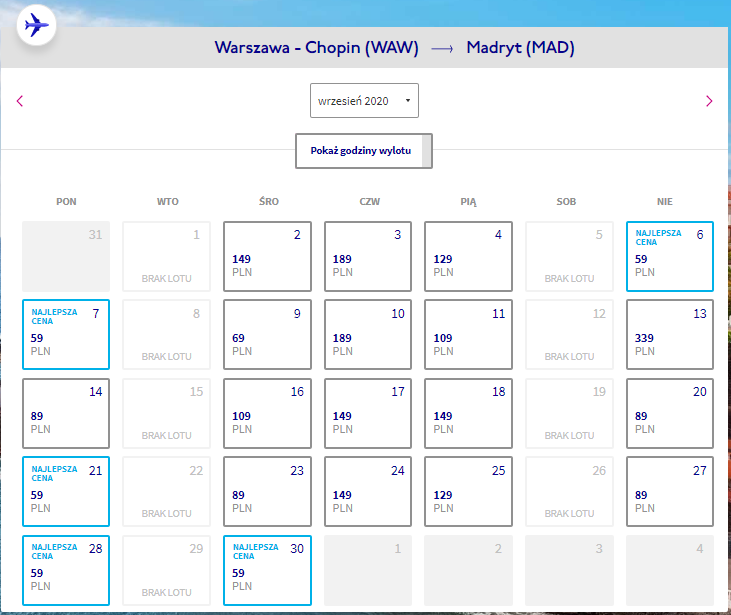Open the wrzesień 2020 month dropdown
The width and height of the screenshot is (731, 615).
(x=364, y=101)
